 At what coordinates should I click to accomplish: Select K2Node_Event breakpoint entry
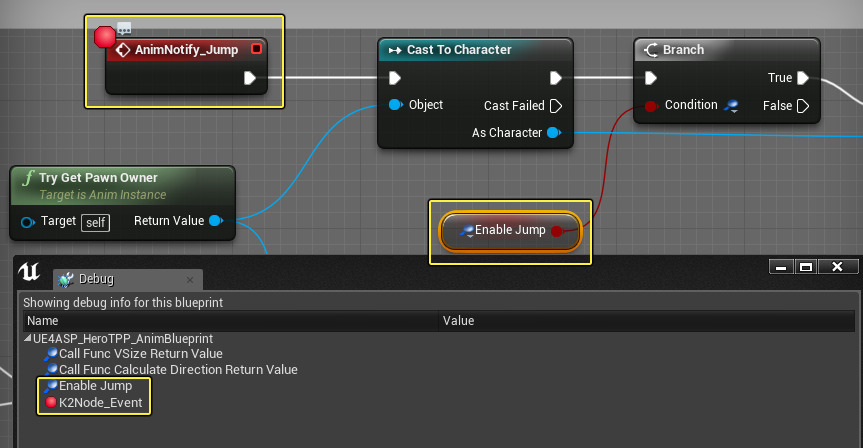[x=100, y=403]
